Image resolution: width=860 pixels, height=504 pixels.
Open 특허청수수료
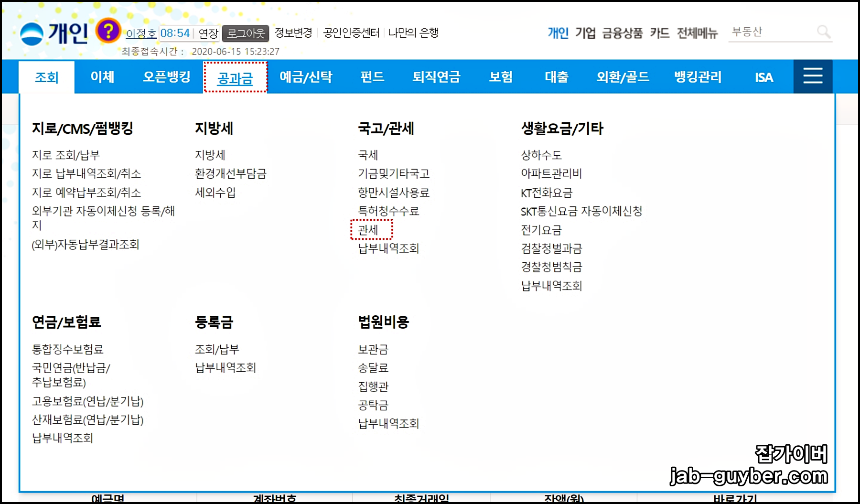pos(388,211)
